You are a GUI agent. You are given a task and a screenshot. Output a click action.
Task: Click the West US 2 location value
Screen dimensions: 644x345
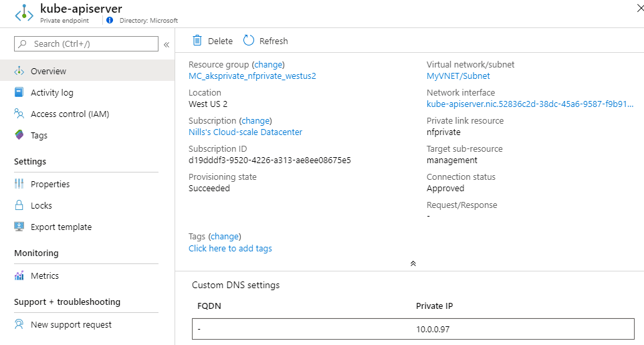pyautogui.click(x=208, y=104)
